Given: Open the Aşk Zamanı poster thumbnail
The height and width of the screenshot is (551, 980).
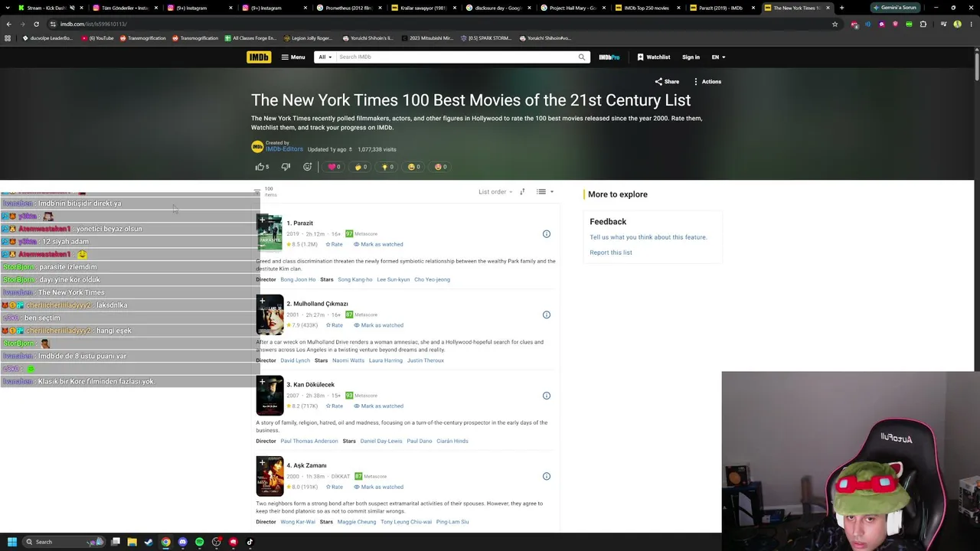Looking at the screenshot, I should 269,476.
